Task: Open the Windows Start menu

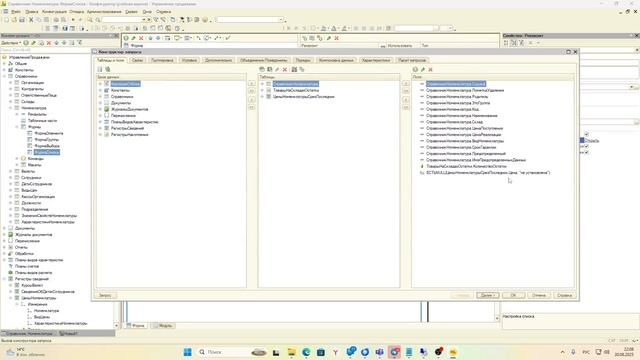Action: (187, 352)
